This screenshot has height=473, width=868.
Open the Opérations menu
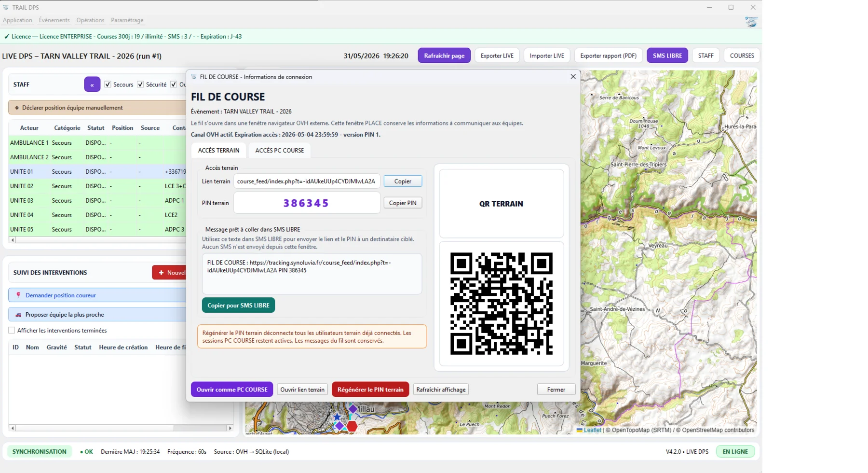90,20
